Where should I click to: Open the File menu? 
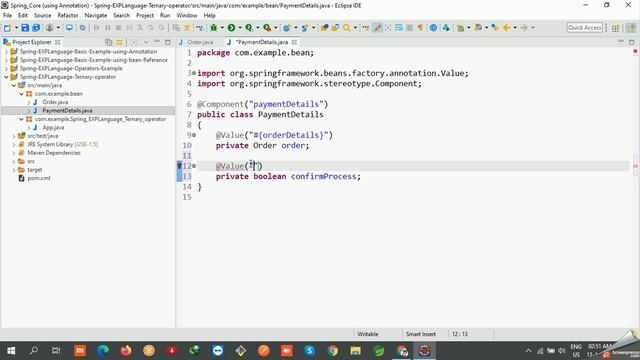[x=7, y=16]
